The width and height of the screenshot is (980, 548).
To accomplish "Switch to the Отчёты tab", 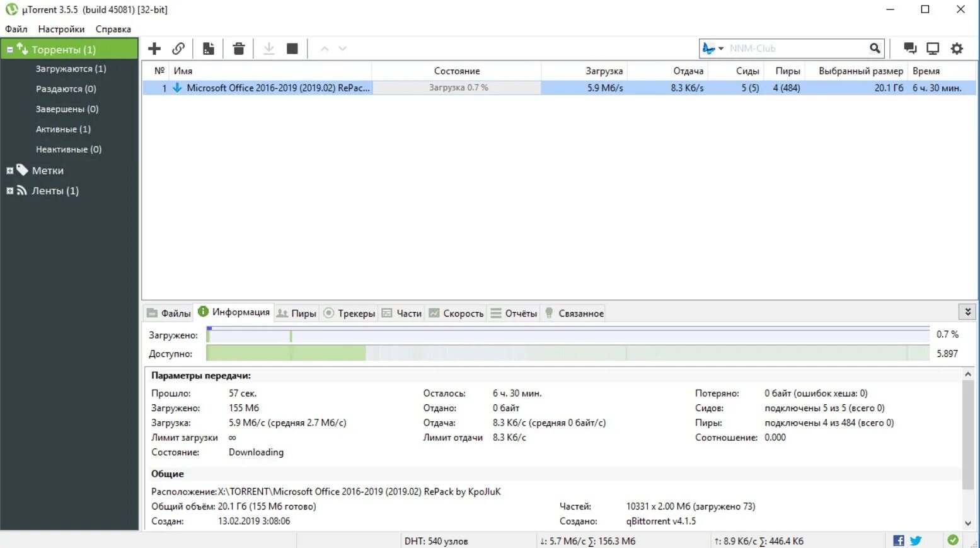I will click(x=514, y=313).
